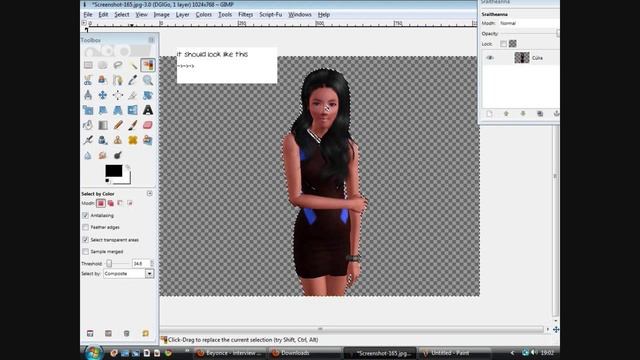The height and width of the screenshot is (360, 640).
Task: Select the Zoom magnifier tool
Action: [x=148, y=80]
